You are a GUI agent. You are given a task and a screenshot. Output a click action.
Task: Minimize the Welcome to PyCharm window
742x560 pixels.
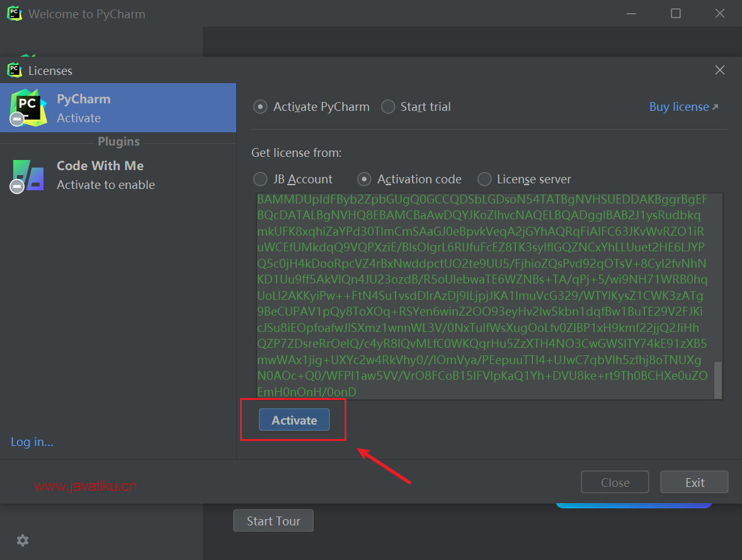coord(631,14)
